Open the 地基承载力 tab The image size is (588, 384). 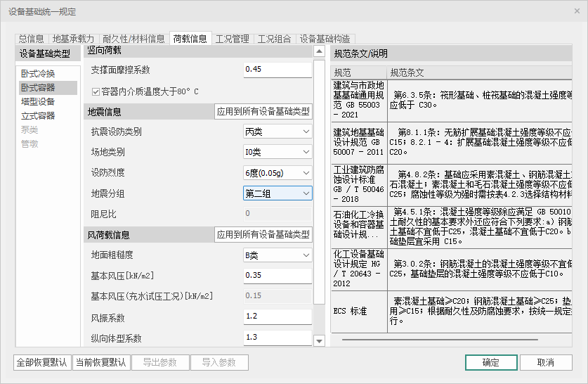[x=73, y=39]
